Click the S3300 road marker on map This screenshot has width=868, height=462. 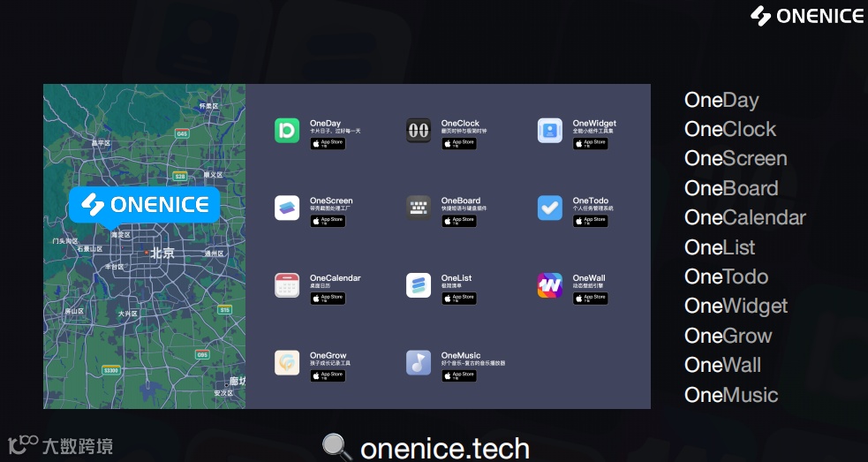pos(111,371)
